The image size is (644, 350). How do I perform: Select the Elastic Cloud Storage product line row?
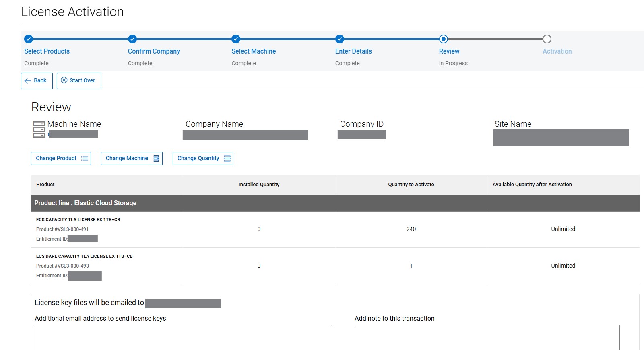[335, 203]
